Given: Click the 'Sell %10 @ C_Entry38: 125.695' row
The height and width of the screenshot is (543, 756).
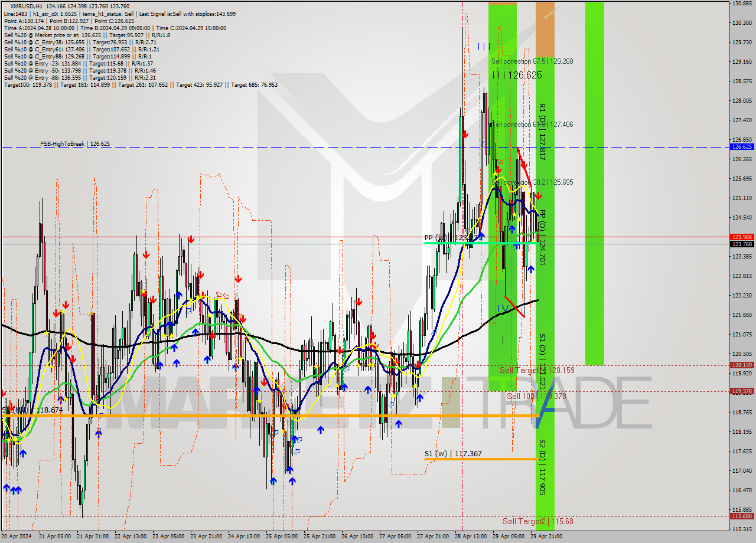Looking at the screenshot, I should pos(80,42).
